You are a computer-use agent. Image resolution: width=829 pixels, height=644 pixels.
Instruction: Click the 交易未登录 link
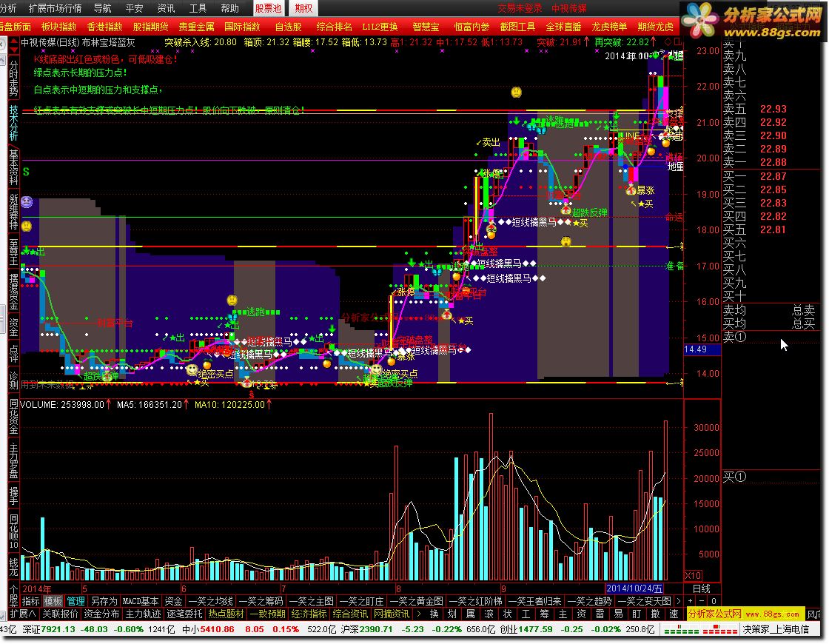(520, 8)
